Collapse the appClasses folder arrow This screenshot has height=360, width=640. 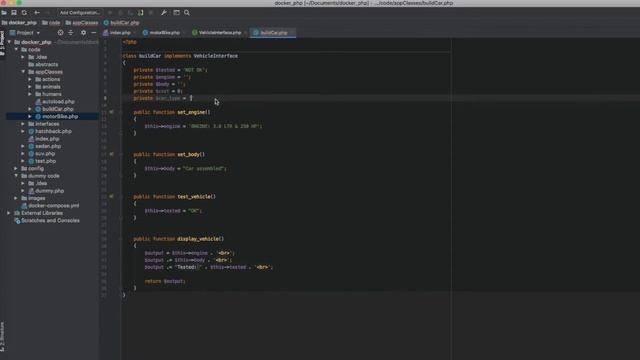(23, 72)
